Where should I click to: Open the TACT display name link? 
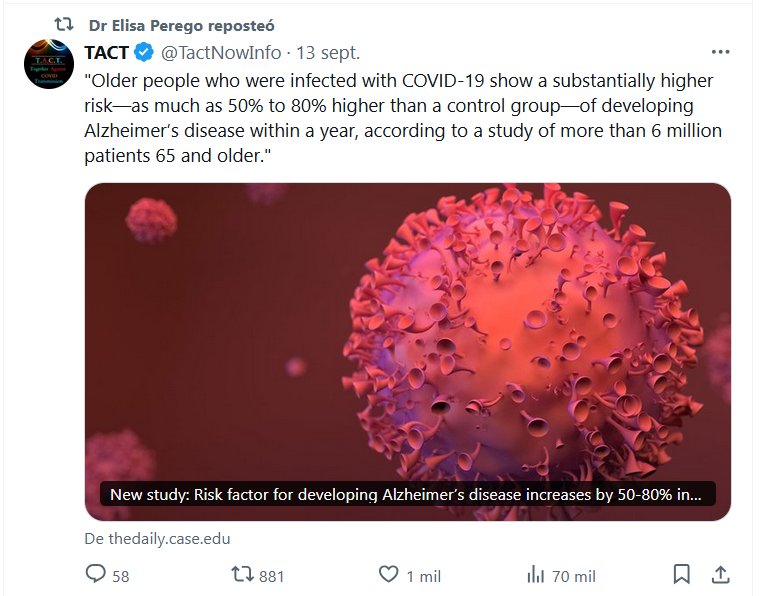click(106, 52)
